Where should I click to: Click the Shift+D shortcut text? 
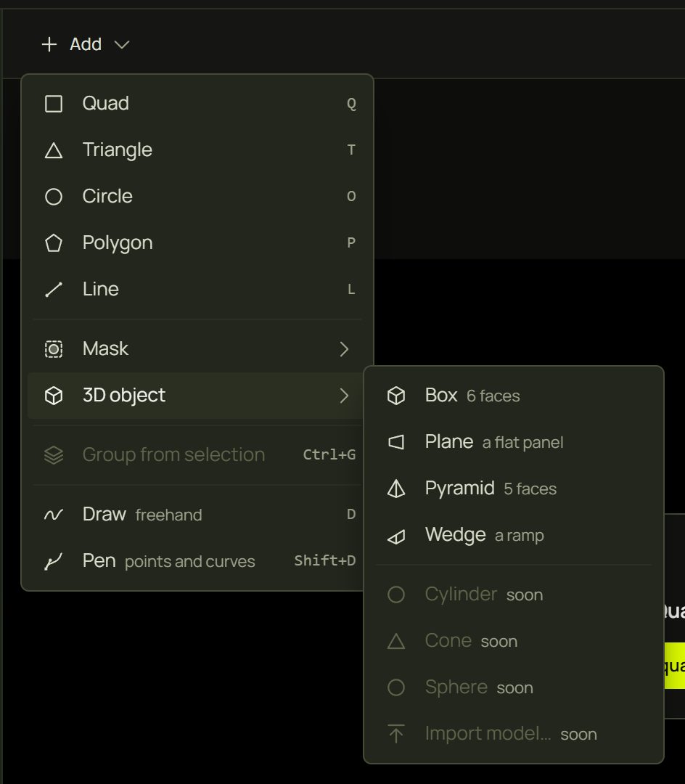pos(325,560)
